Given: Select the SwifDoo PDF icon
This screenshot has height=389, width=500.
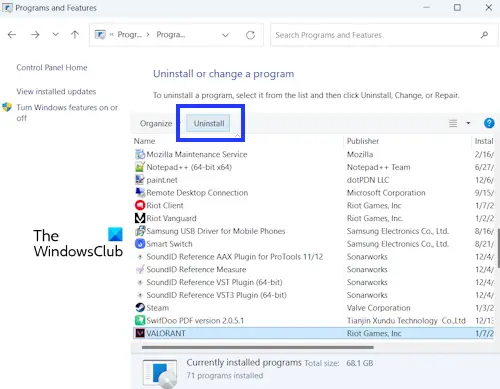Looking at the screenshot, I should (140, 320).
